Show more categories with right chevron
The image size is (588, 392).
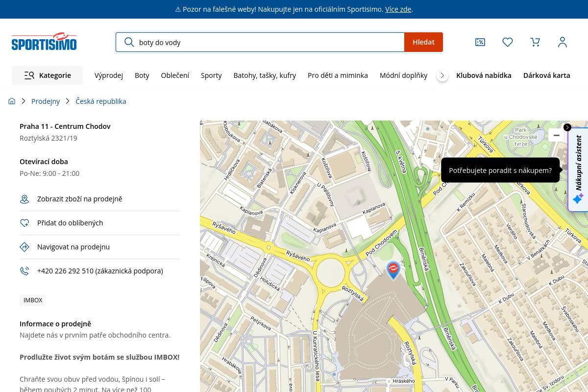click(x=442, y=75)
